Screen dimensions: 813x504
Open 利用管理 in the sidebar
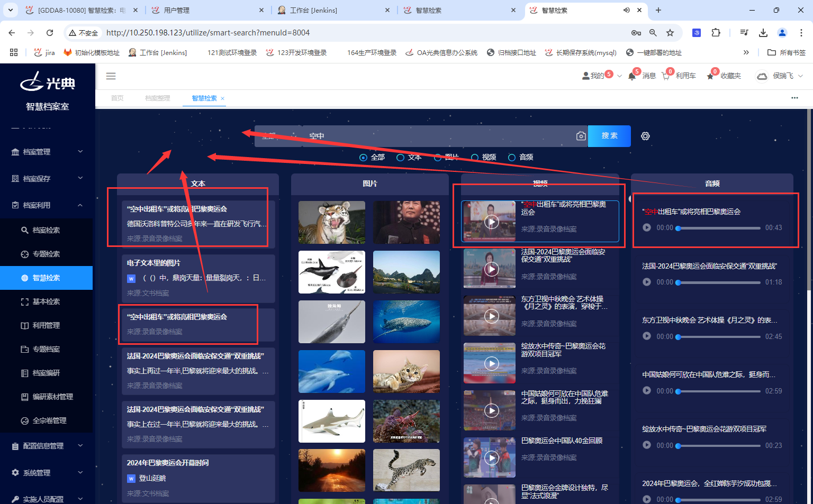click(x=47, y=325)
